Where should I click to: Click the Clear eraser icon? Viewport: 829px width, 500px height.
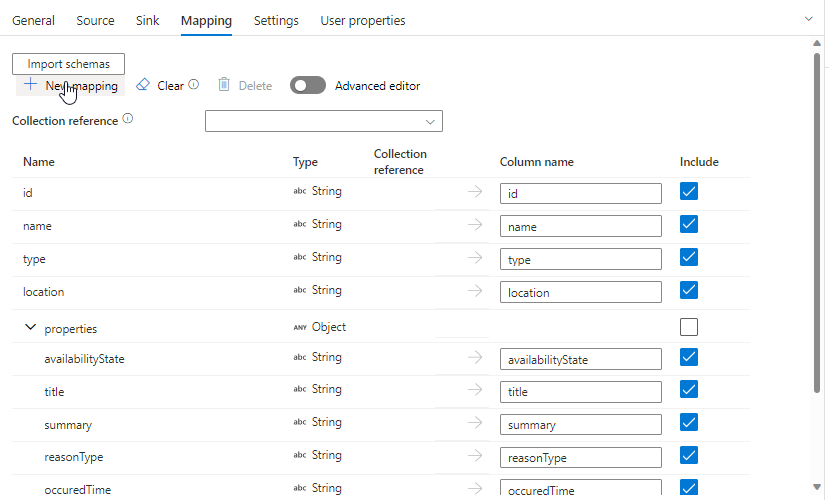pos(143,85)
